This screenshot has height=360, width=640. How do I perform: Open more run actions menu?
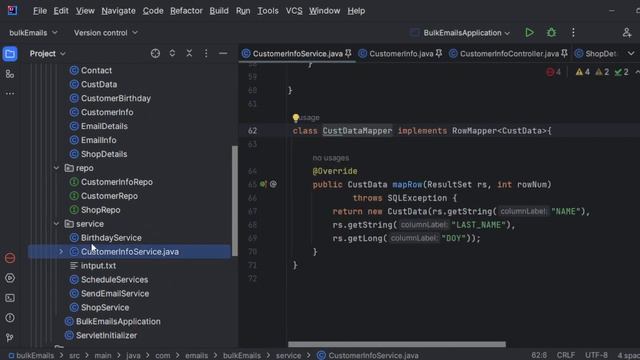[x=573, y=33]
